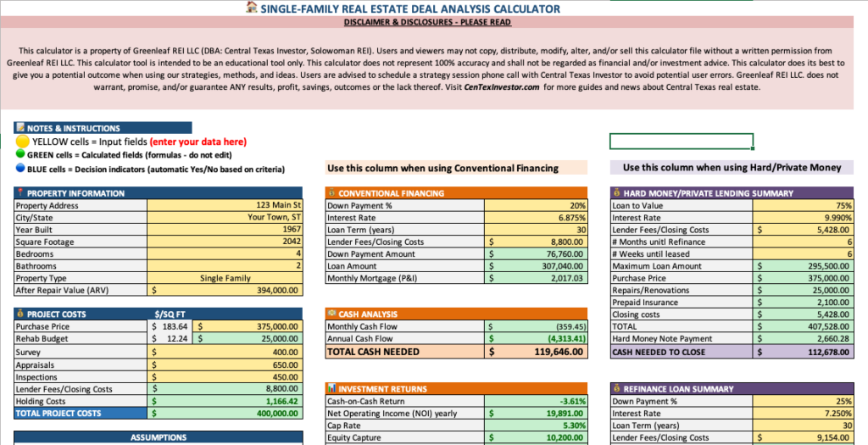
Task: Select the Hard Money TOTAL value 407,528.00
Action: click(x=803, y=326)
